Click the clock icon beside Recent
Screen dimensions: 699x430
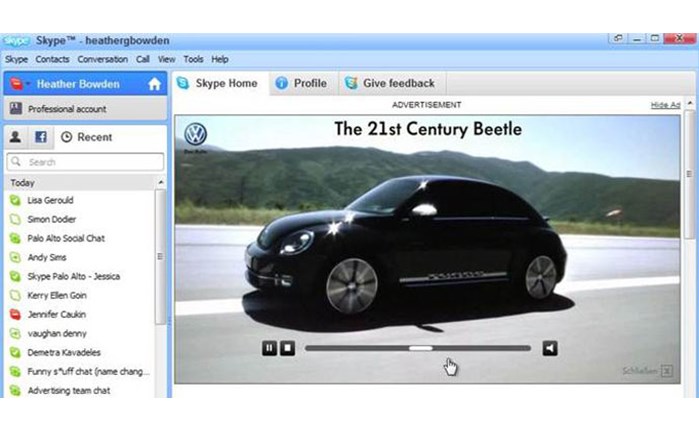coord(66,137)
